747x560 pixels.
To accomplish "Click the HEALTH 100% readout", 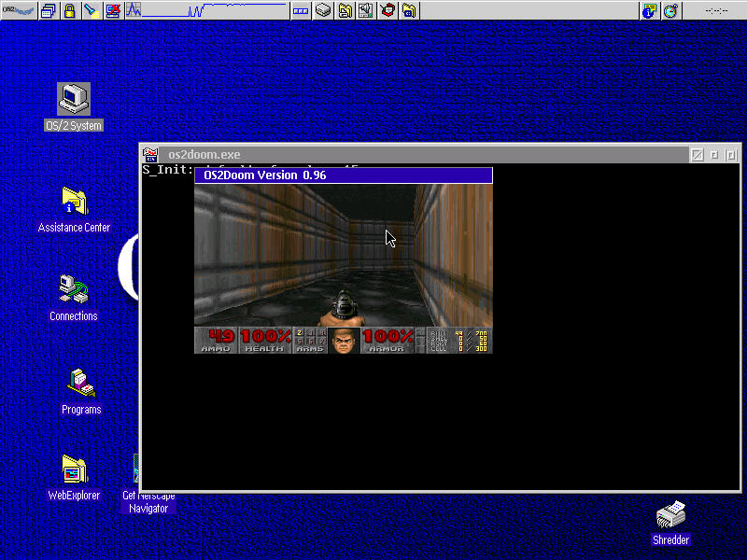I will pos(265,341).
